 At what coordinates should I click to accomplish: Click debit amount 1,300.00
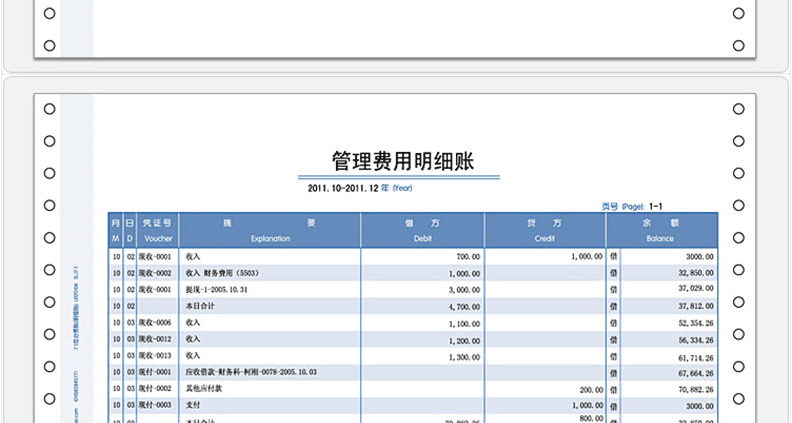point(464,357)
